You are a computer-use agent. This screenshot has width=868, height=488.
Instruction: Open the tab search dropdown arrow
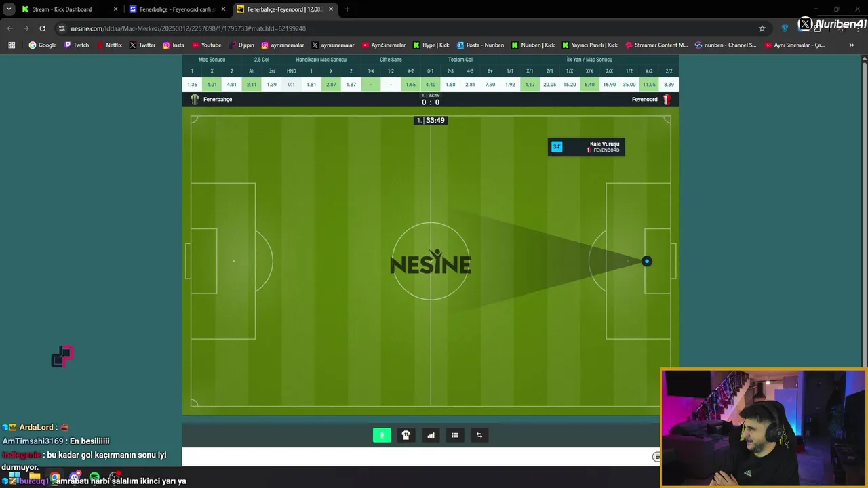[9, 9]
